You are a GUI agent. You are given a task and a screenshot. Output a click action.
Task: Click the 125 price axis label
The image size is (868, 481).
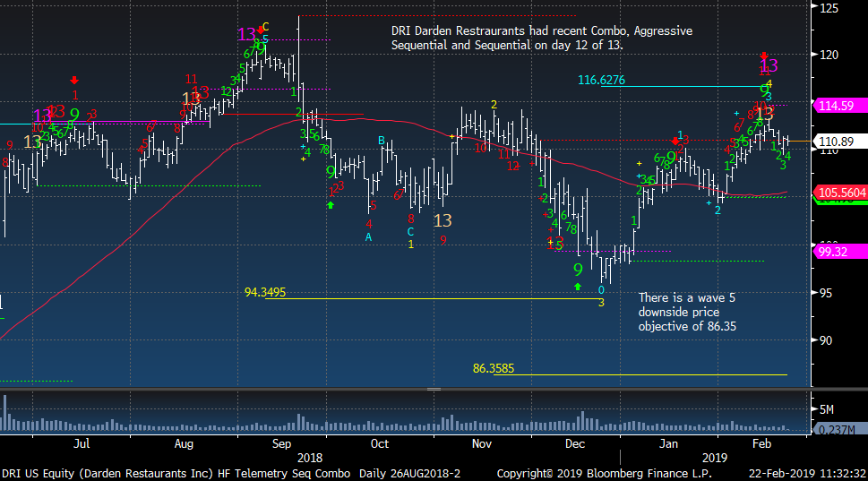tap(829, 8)
